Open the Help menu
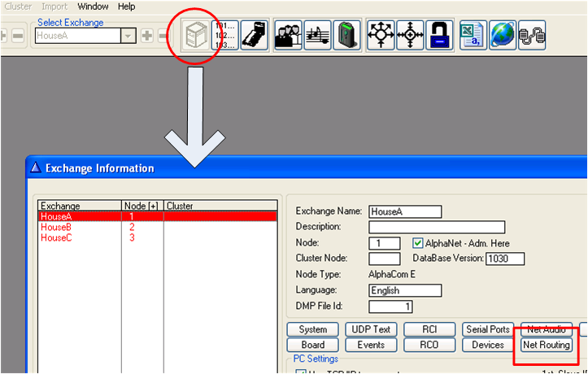Screen dimensions: 588x374 coord(127,7)
